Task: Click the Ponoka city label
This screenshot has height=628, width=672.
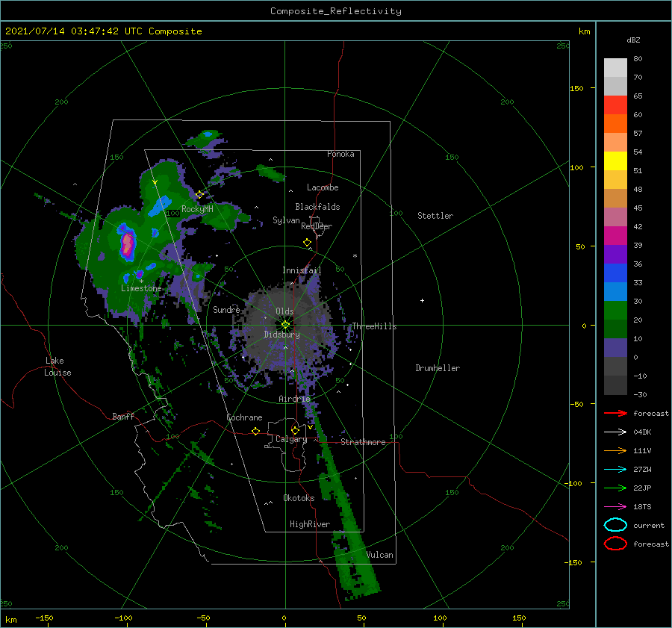Action: click(340, 154)
